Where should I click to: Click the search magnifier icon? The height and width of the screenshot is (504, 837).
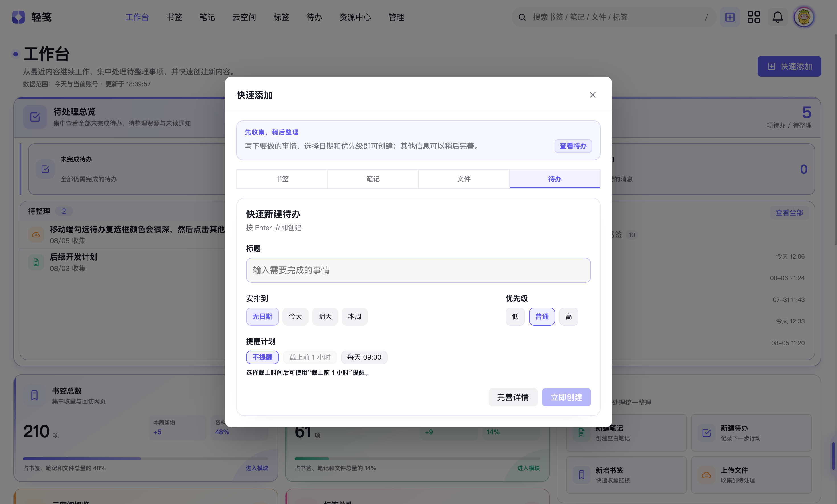(522, 17)
